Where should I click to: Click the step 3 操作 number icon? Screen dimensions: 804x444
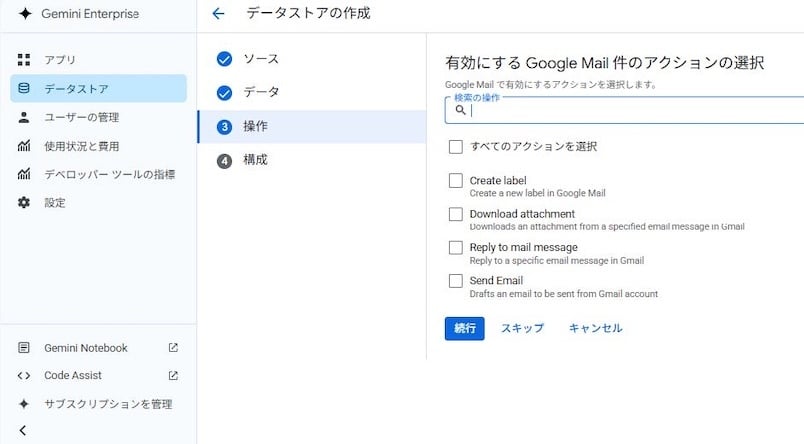224,127
